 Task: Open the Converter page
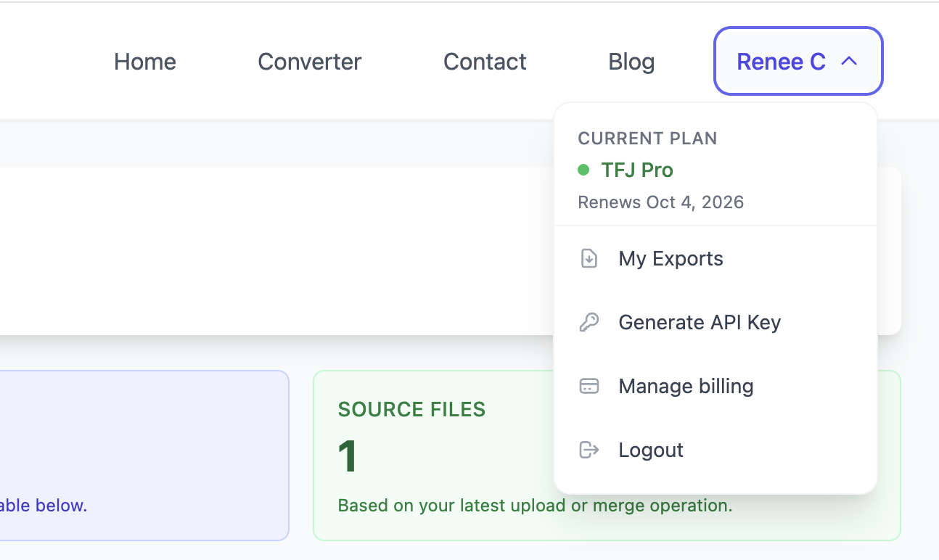pos(309,62)
